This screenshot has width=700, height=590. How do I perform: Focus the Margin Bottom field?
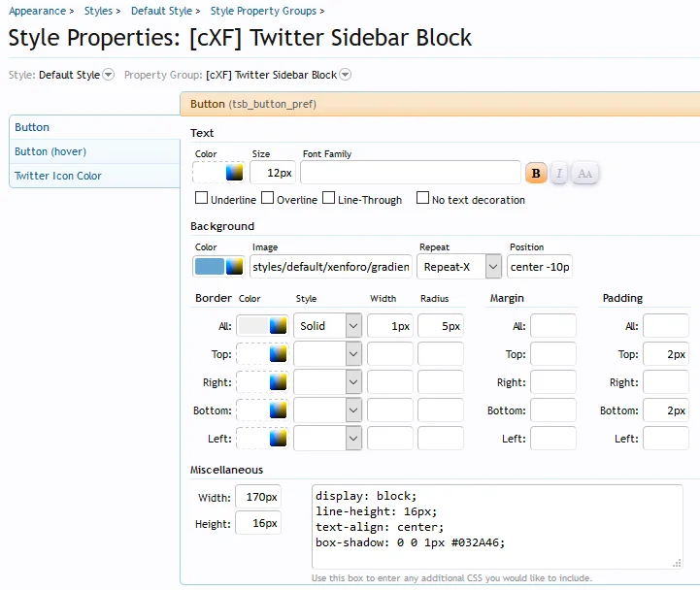[x=553, y=410]
